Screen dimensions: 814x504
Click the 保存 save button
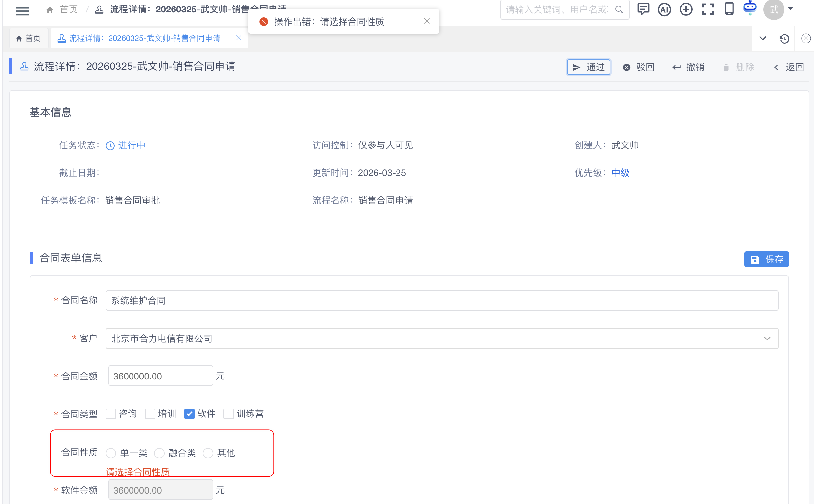click(766, 259)
